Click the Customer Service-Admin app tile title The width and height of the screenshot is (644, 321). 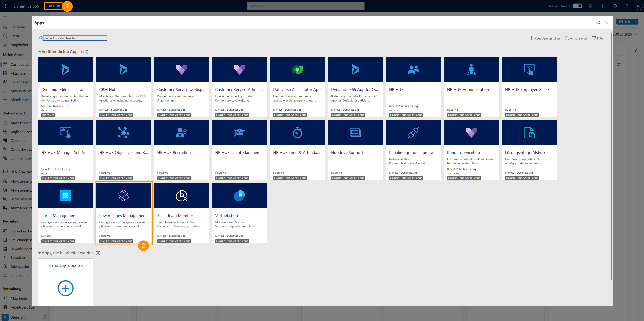pyautogui.click(x=239, y=90)
